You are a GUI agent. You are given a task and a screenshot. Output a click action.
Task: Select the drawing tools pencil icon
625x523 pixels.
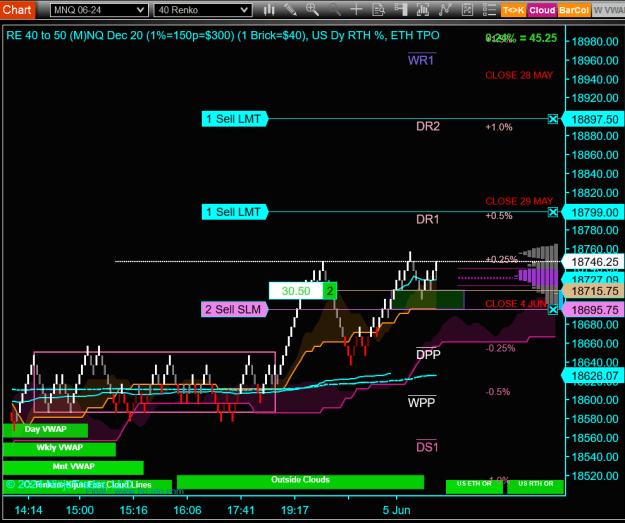pos(291,10)
